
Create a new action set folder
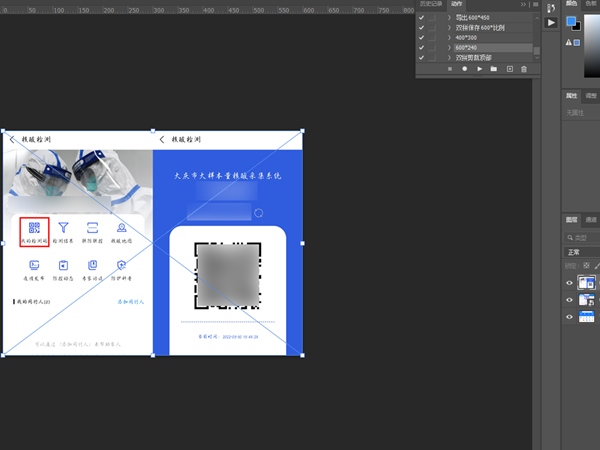494,69
